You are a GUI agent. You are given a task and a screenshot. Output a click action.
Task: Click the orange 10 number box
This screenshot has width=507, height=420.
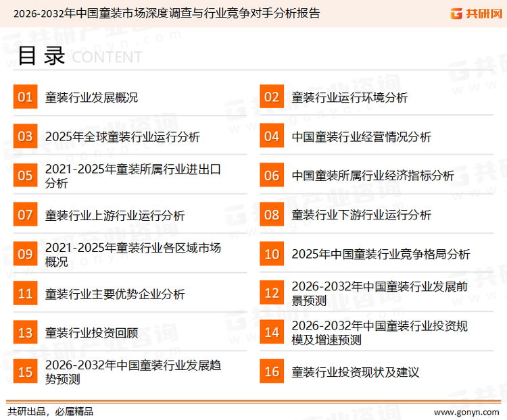(272, 254)
